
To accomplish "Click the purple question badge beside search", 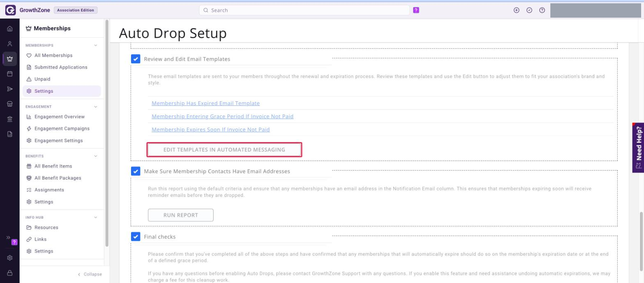I will pos(416,10).
